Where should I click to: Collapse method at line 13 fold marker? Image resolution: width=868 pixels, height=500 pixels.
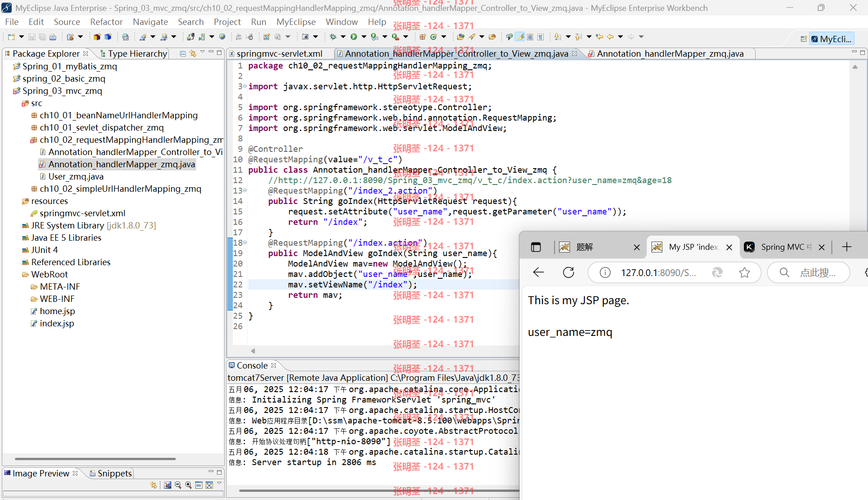[x=245, y=191]
